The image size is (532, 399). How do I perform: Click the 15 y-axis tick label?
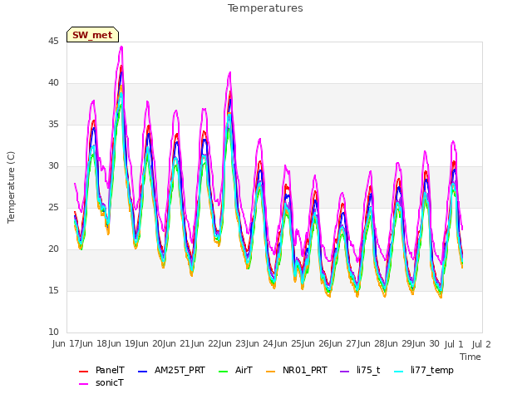click(x=53, y=290)
